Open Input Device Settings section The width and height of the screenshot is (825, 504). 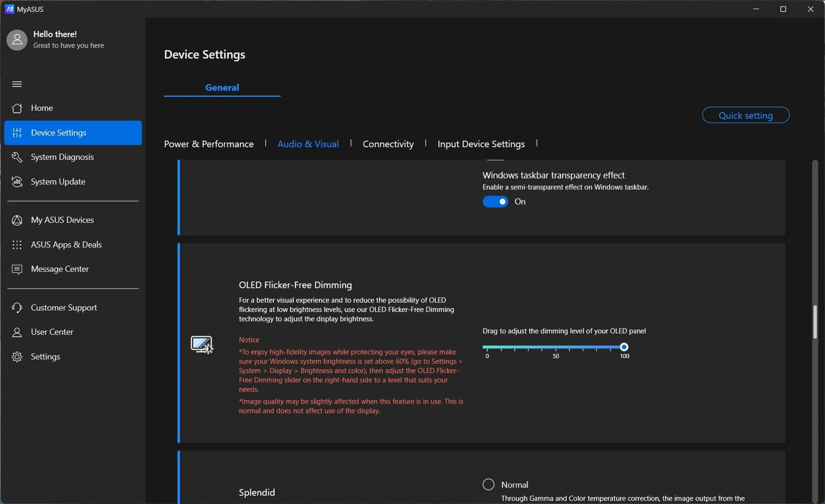pos(481,144)
